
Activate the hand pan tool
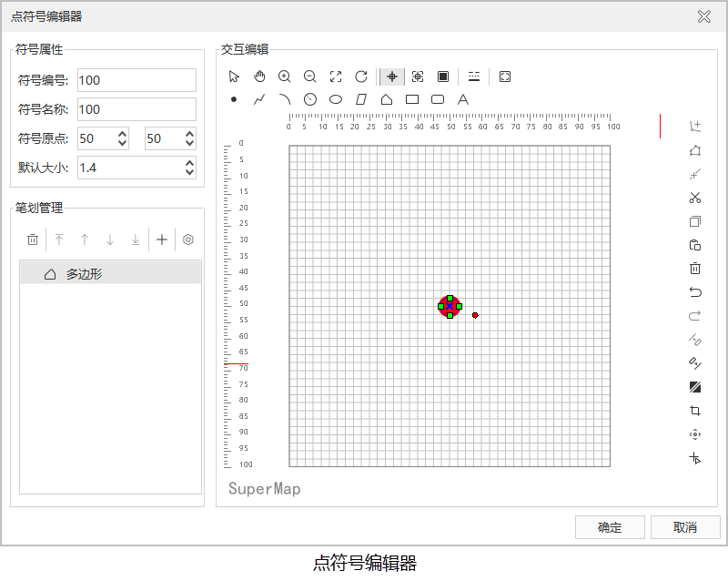point(259,76)
